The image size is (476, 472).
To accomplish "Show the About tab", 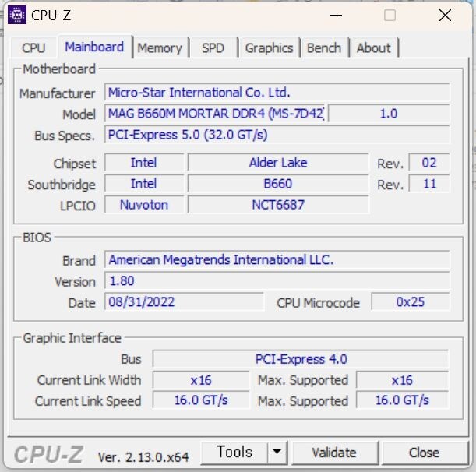I will [373, 48].
